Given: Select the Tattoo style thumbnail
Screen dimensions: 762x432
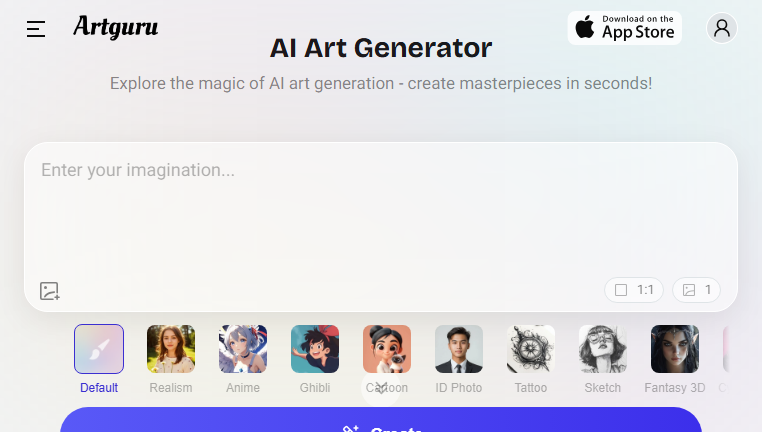Looking at the screenshot, I should pyautogui.click(x=531, y=349).
